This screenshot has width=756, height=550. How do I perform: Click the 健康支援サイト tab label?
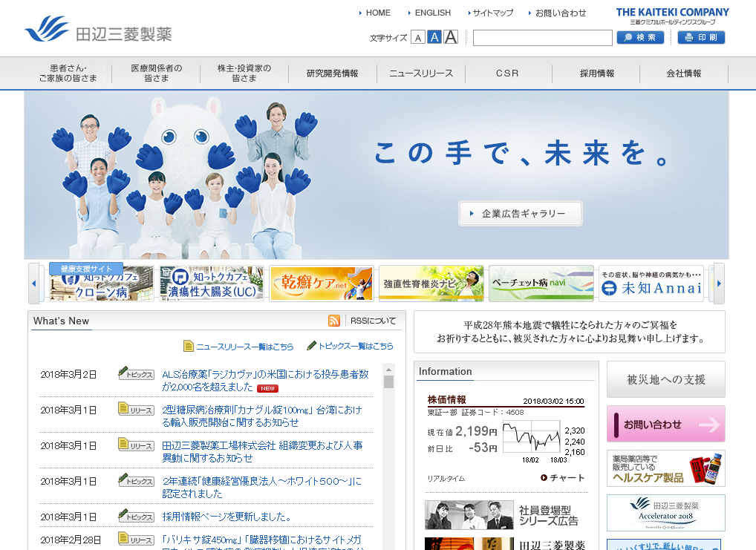point(86,269)
